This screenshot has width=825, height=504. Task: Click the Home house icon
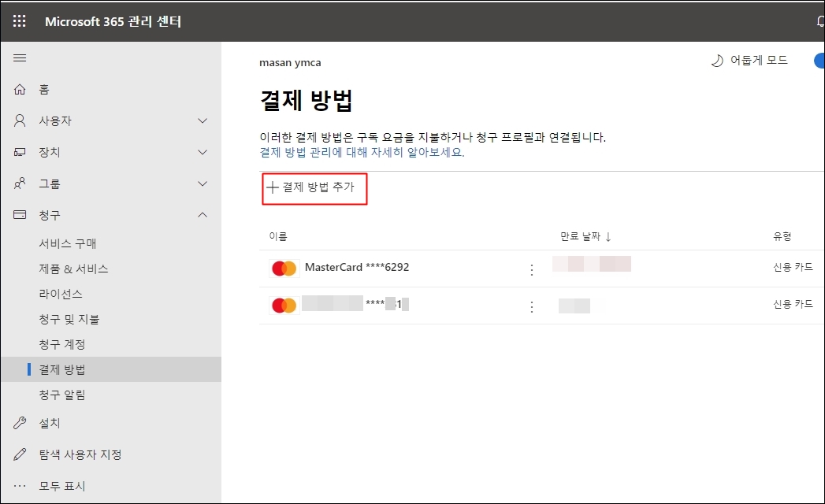click(20, 90)
